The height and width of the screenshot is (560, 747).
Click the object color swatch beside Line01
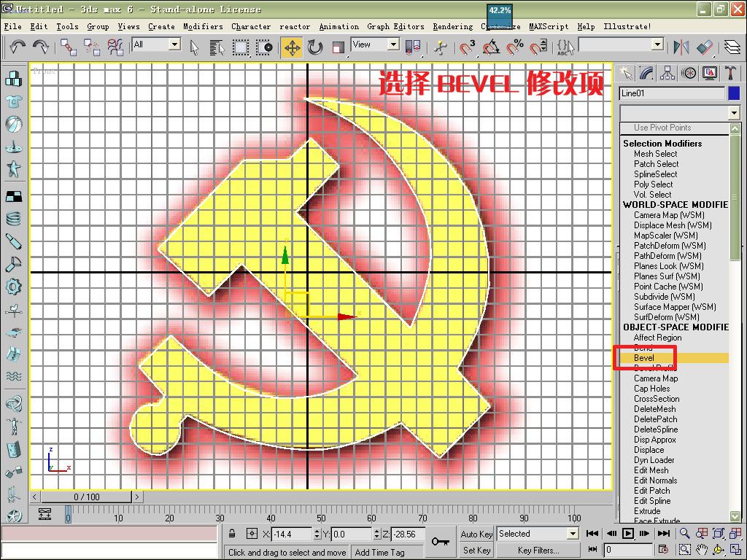click(x=735, y=93)
